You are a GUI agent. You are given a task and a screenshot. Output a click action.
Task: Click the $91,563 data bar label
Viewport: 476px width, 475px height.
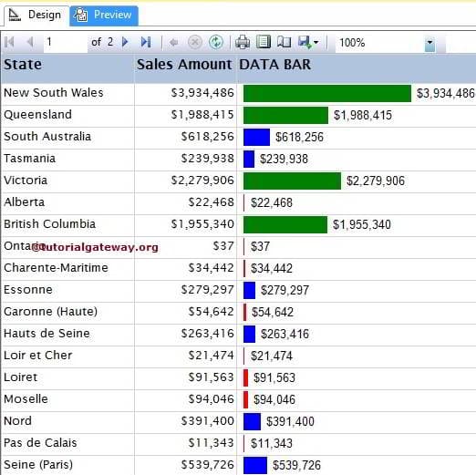274,378
